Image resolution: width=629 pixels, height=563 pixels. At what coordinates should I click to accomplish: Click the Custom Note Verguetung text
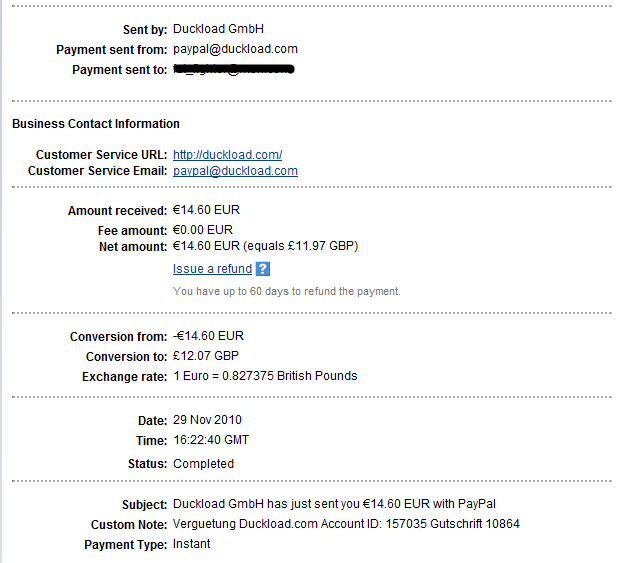point(346,524)
